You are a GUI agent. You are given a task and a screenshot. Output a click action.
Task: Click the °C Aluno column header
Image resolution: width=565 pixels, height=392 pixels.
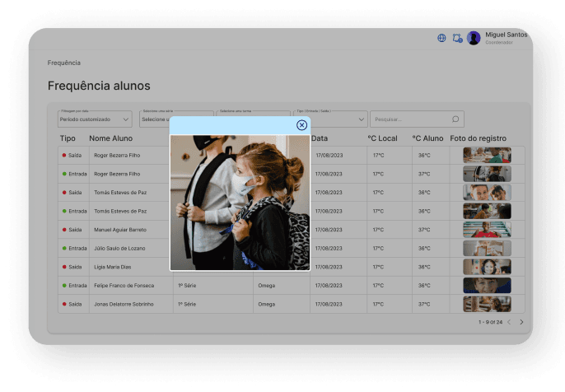[x=427, y=138]
